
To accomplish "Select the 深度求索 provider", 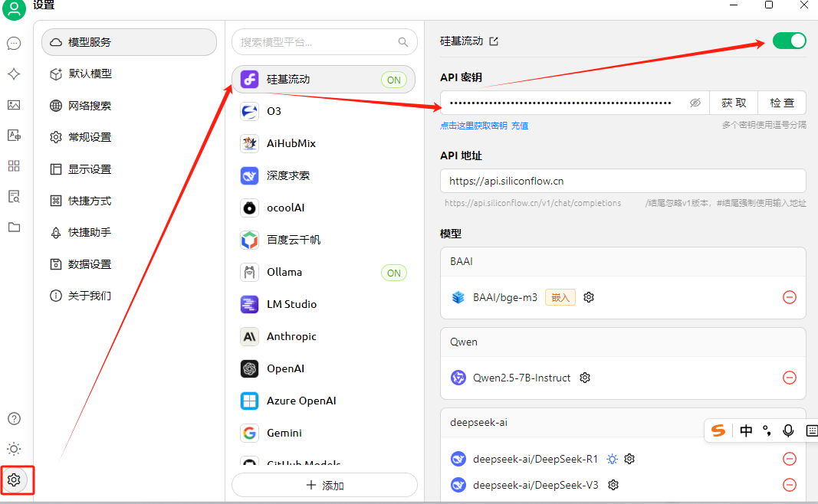I will point(324,175).
